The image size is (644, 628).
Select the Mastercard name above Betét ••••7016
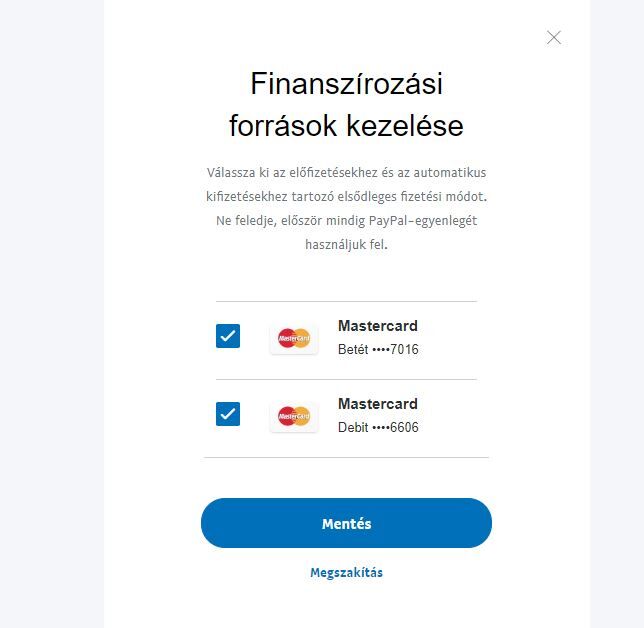coord(378,326)
